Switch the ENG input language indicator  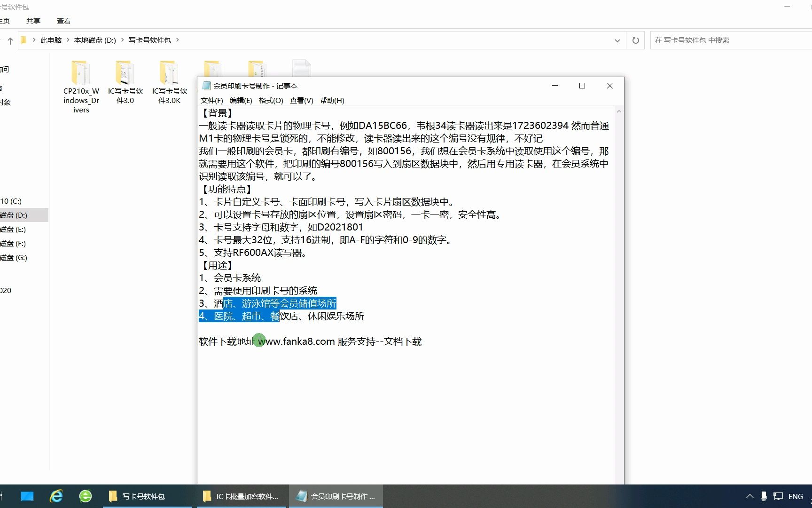[x=796, y=496]
